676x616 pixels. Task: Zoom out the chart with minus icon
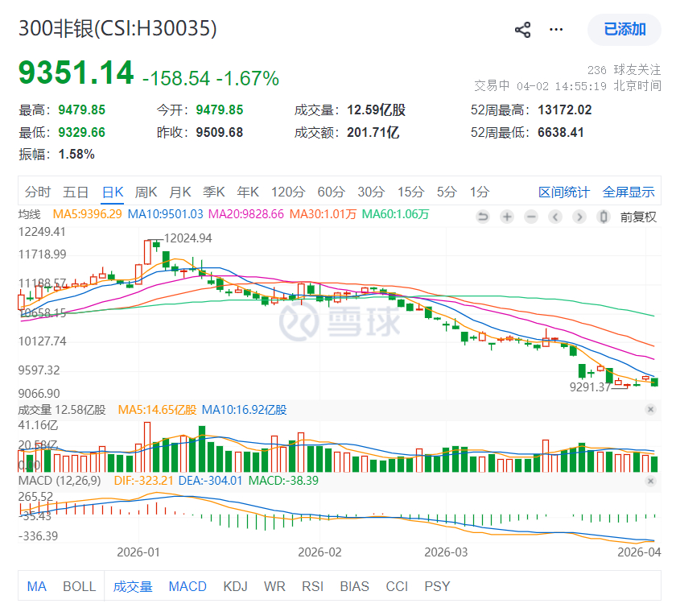pos(531,217)
